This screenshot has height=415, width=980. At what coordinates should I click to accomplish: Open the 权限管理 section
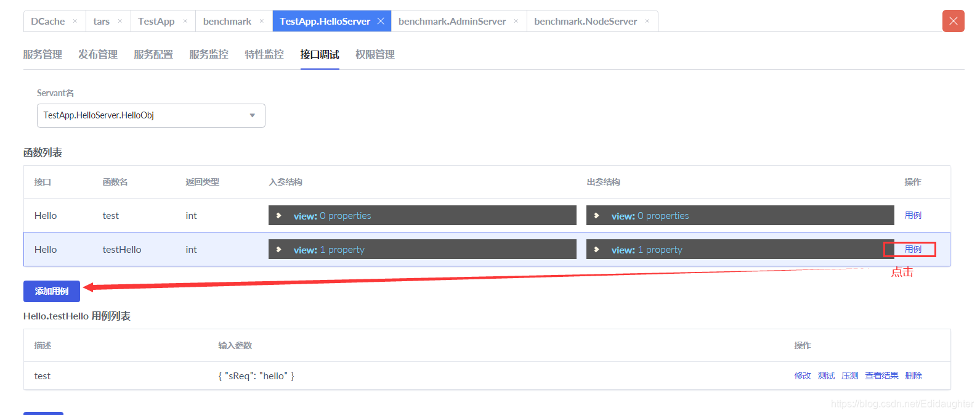(375, 54)
